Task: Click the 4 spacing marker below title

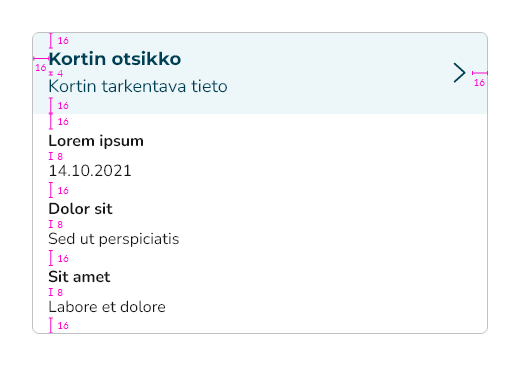Action: (56, 73)
